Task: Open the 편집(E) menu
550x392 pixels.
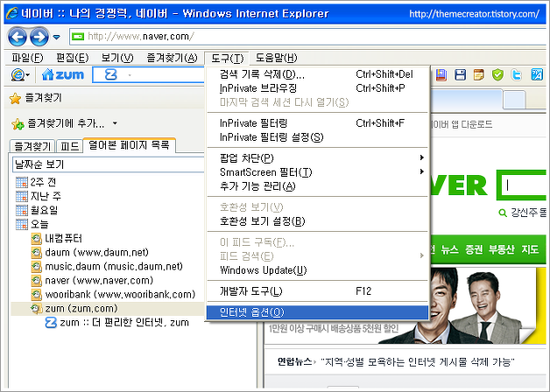Action: tap(73, 58)
